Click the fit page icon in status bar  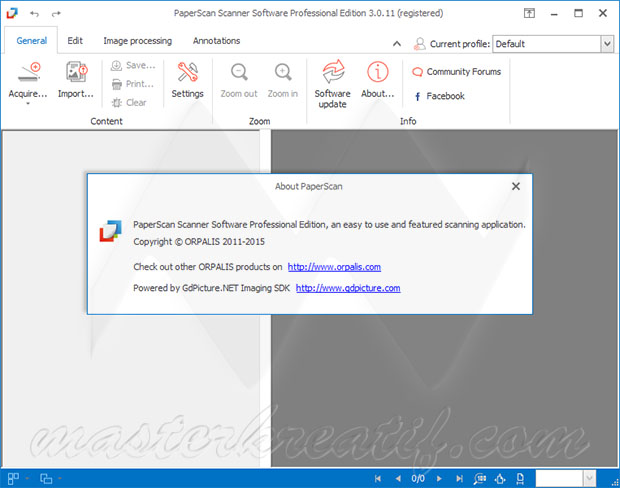520,479
